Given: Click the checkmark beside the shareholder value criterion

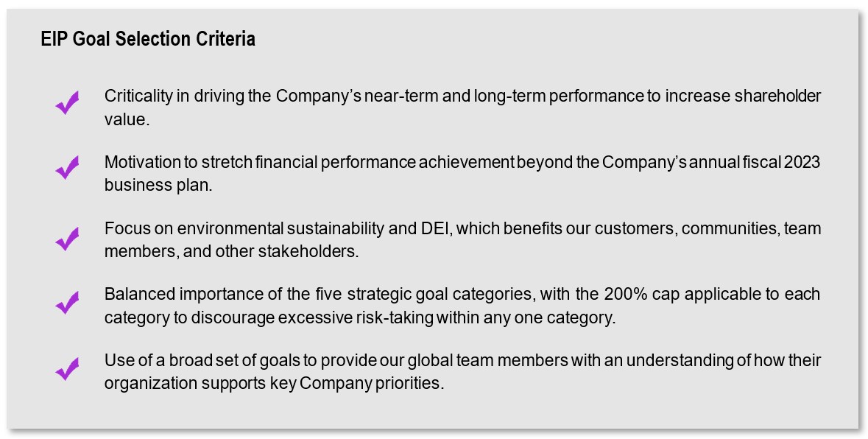Looking at the screenshot, I should 67,103.
